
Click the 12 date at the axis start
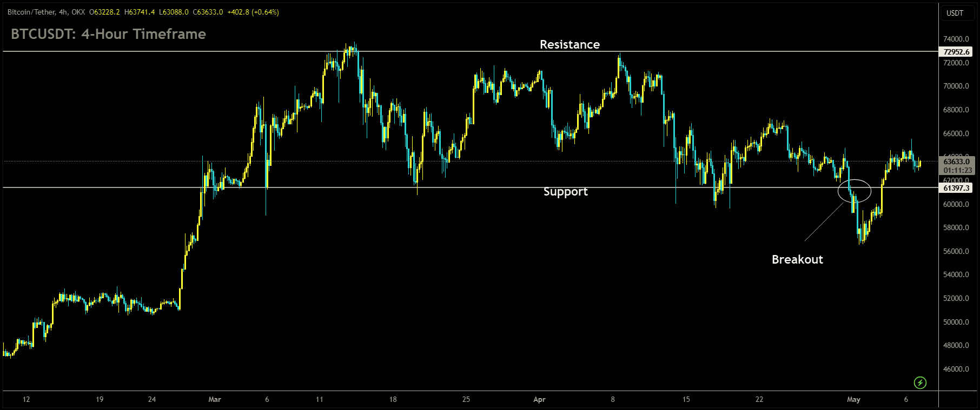pos(26,400)
